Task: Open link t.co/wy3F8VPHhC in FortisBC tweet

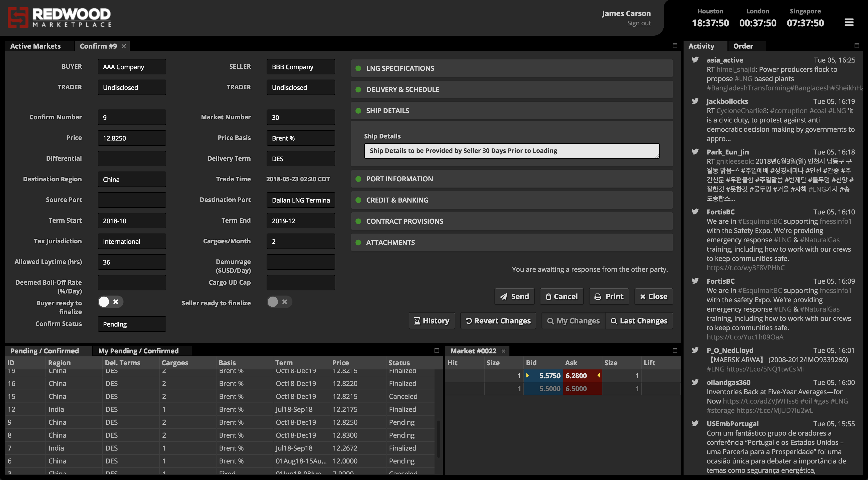Action: (745, 268)
